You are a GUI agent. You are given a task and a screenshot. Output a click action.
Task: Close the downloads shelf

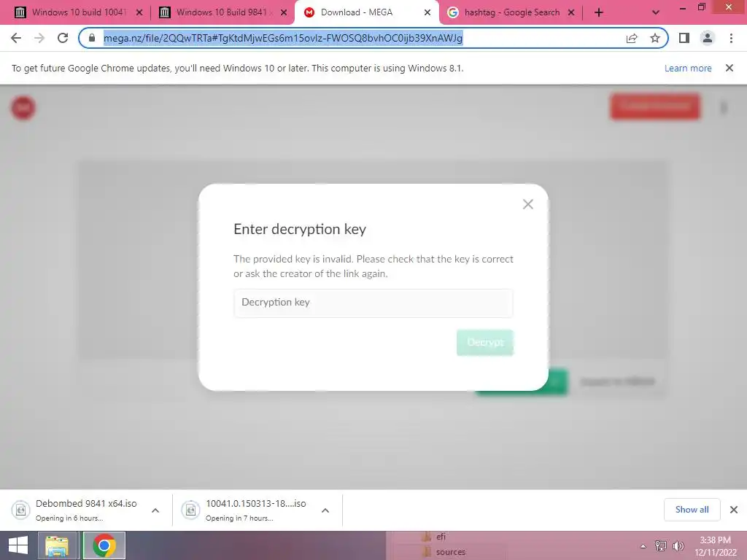(x=734, y=510)
